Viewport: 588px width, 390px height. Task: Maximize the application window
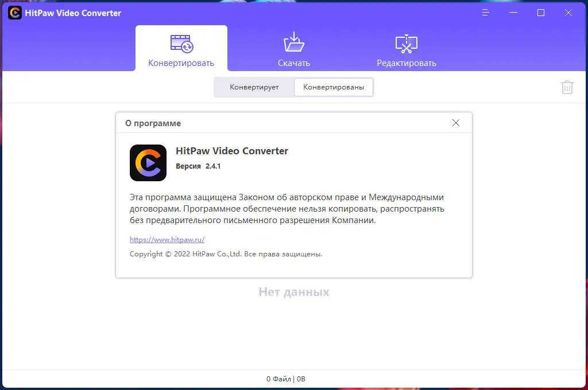pyautogui.click(x=540, y=12)
